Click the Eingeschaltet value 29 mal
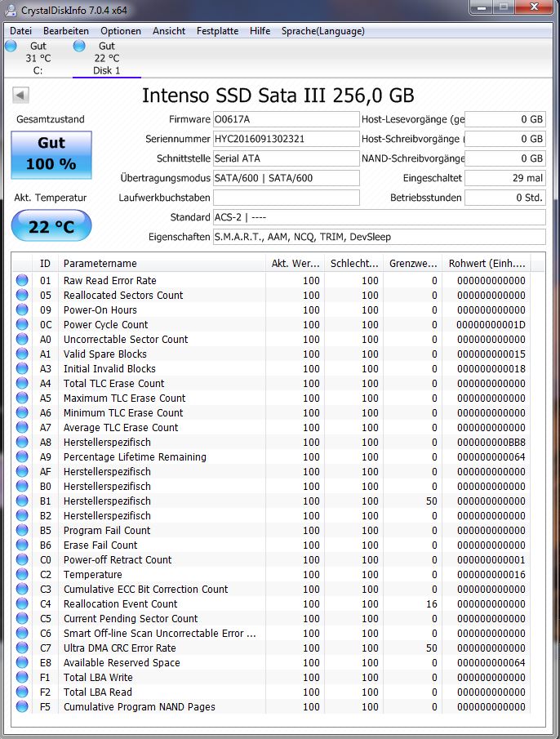 (x=504, y=178)
